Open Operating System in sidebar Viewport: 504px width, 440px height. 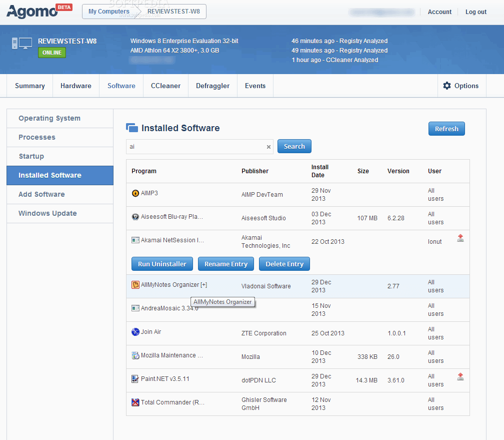pos(60,118)
